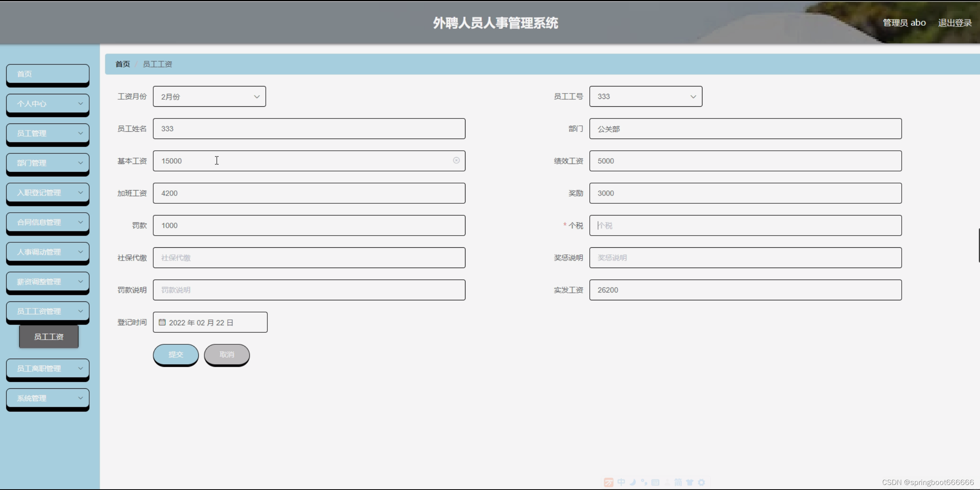Open the 工资月份 dropdown arrow
The width and height of the screenshot is (980, 490).
(256, 97)
